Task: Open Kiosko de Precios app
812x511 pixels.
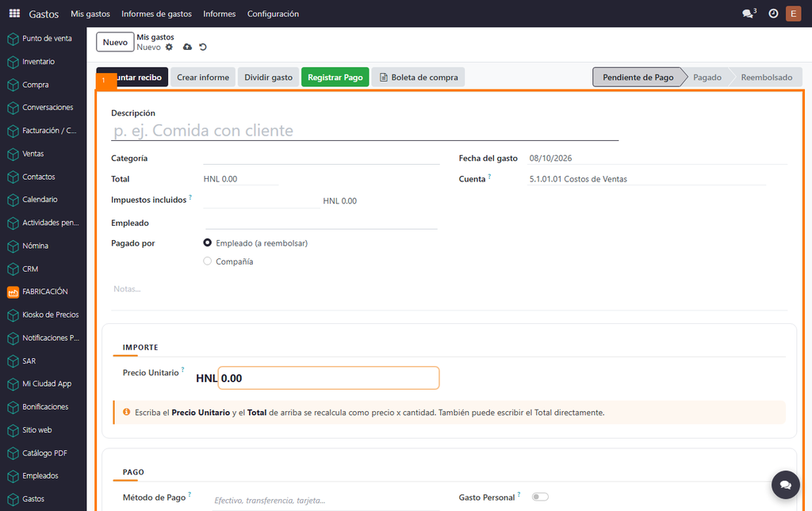Action: pyautogui.click(x=44, y=315)
